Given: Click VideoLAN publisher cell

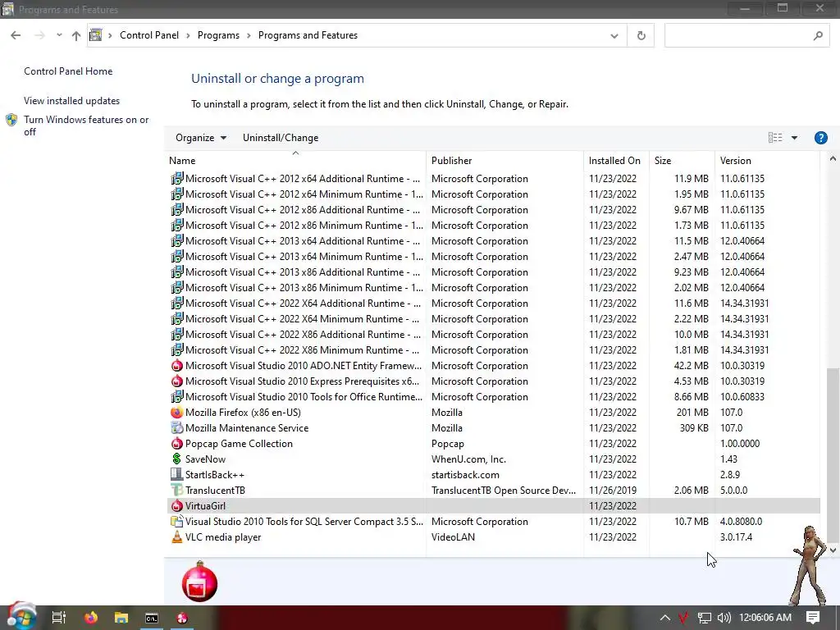Looking at the screenshot, I should pyautogui.click(x=453, y=536).
